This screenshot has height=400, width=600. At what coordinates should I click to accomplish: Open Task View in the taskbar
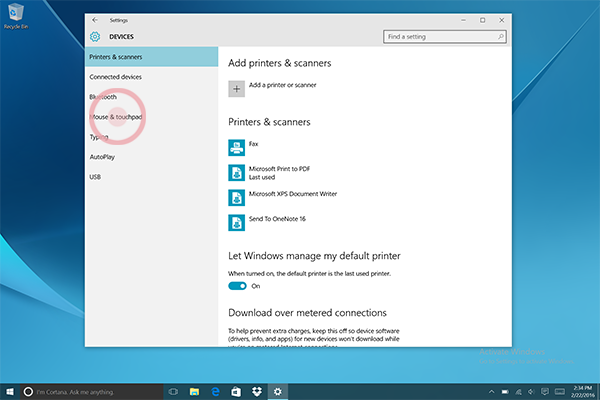(173, 392)
